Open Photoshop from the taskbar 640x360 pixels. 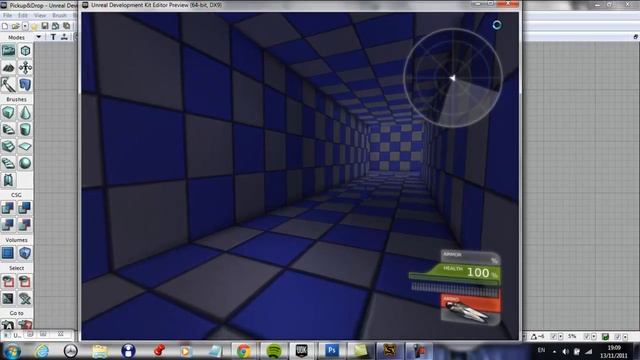coord(331,351)
